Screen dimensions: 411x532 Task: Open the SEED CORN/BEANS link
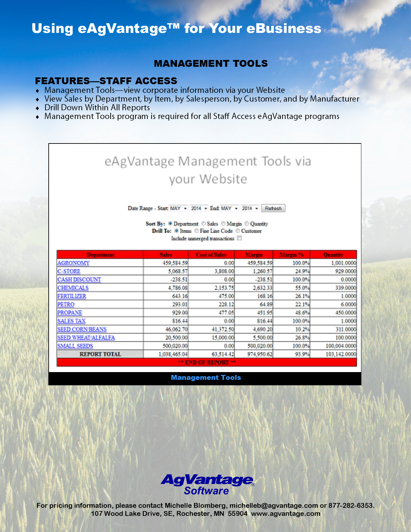(x=82, y=329)
